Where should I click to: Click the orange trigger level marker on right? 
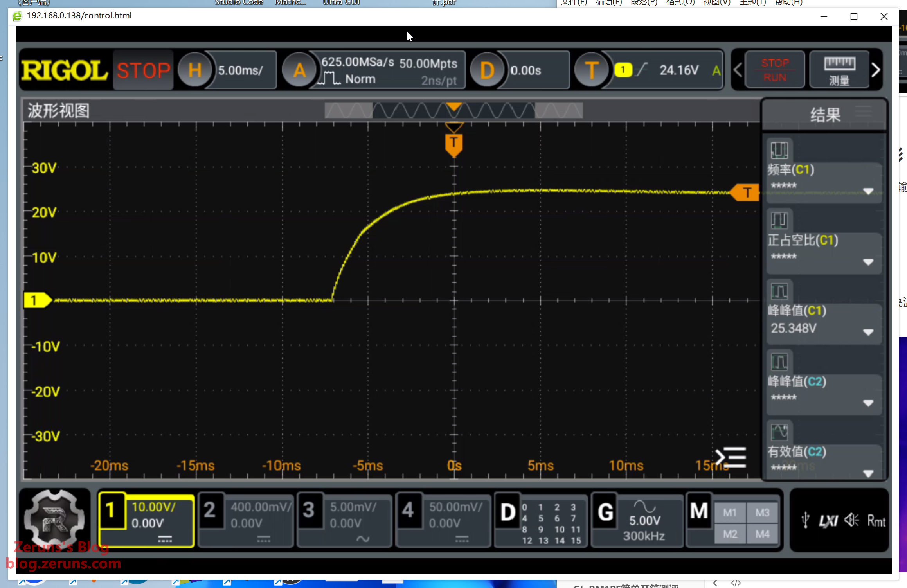(745, 192)
